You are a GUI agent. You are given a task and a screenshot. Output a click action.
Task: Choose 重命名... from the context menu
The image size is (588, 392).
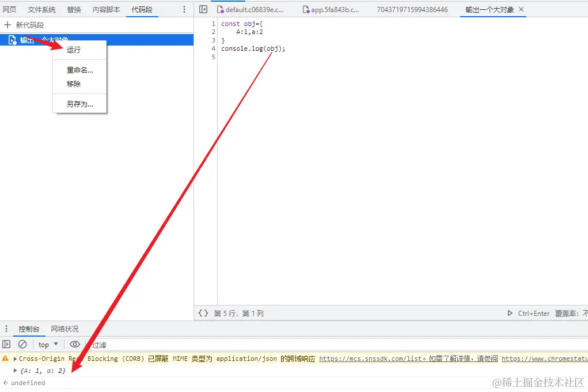click(x=80, y=70)
